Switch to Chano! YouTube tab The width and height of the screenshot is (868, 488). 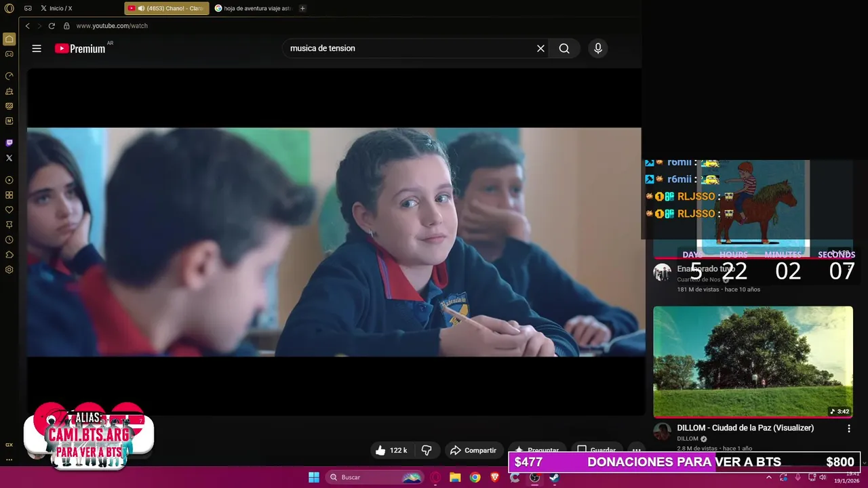point(167,8)
